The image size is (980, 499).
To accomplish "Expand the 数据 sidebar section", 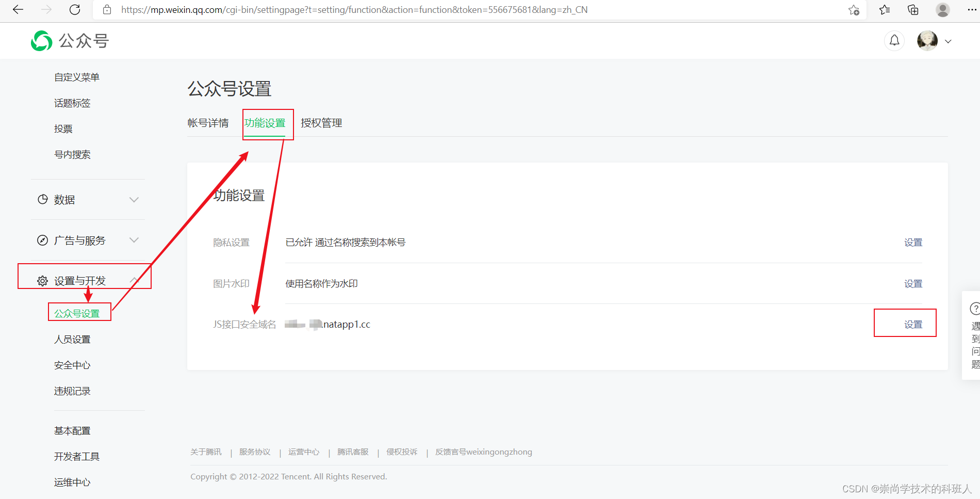I will tap(134, 200).
